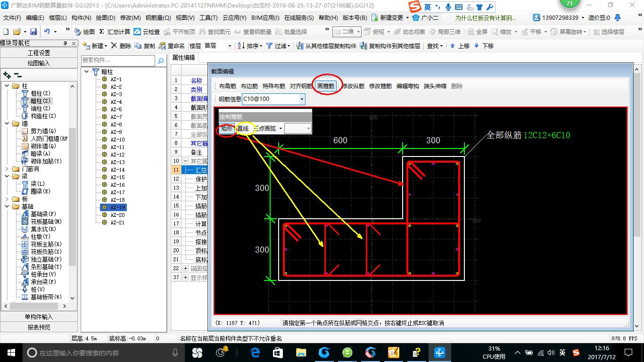Collapse the 基础 folder
Screen dimensions: 644x362
point(7,206)
